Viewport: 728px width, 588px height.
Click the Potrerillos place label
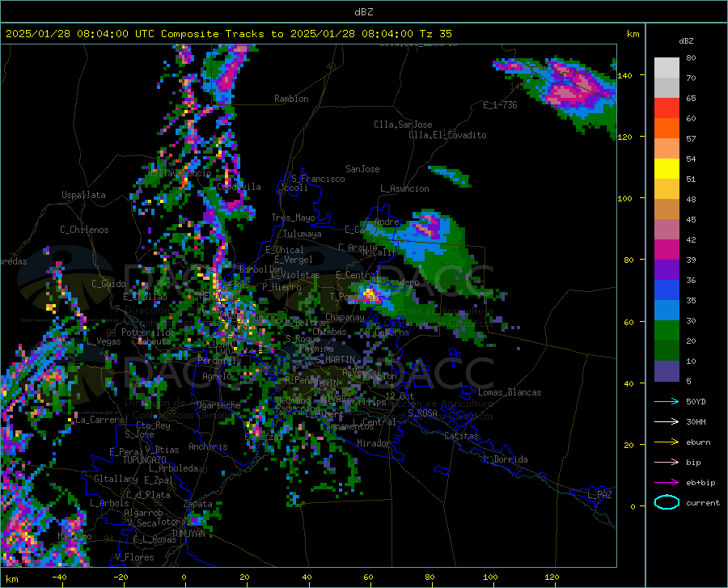pos(148,332)
